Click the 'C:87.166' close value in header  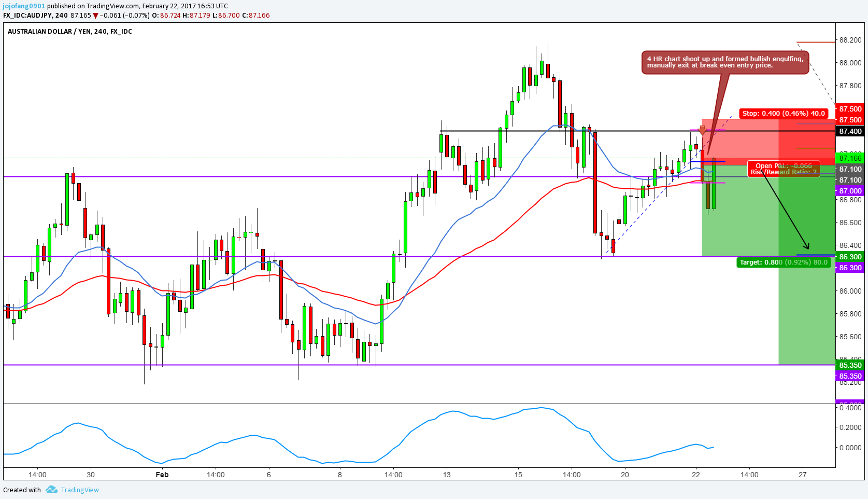257,16
